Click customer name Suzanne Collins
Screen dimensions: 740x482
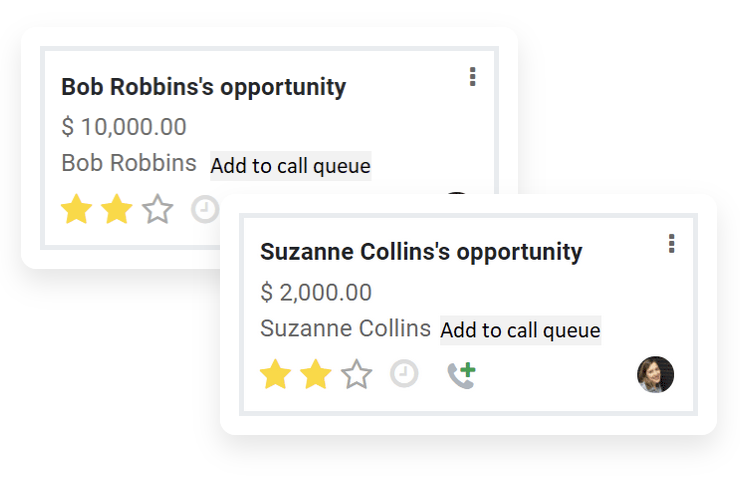(345, 328)
